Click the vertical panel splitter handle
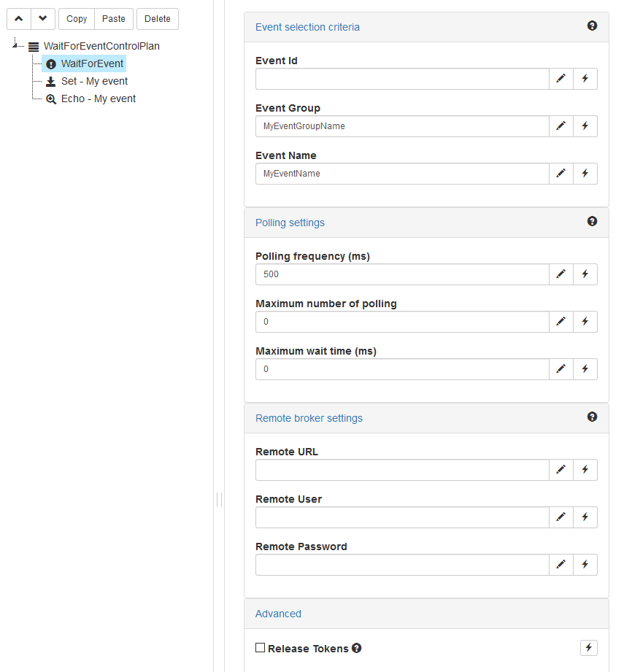This screenshot has width=624, height=672. (219, 500)
